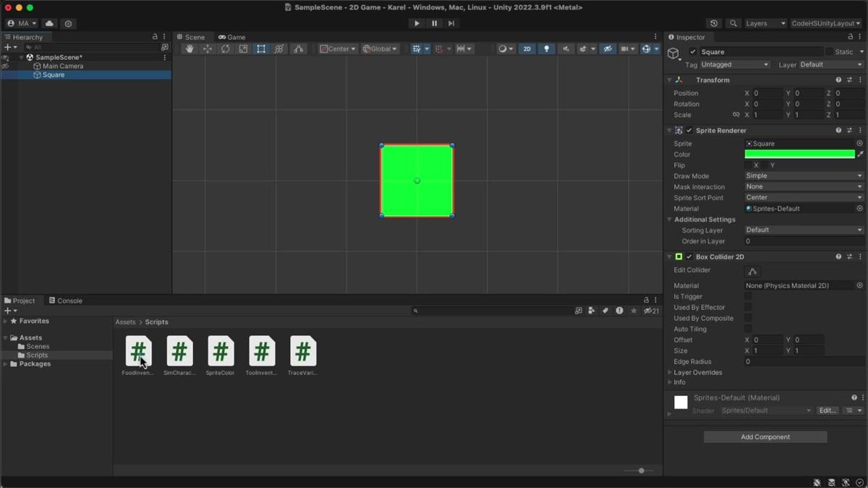Switch to the Scene tab

(x=191, y=37)
